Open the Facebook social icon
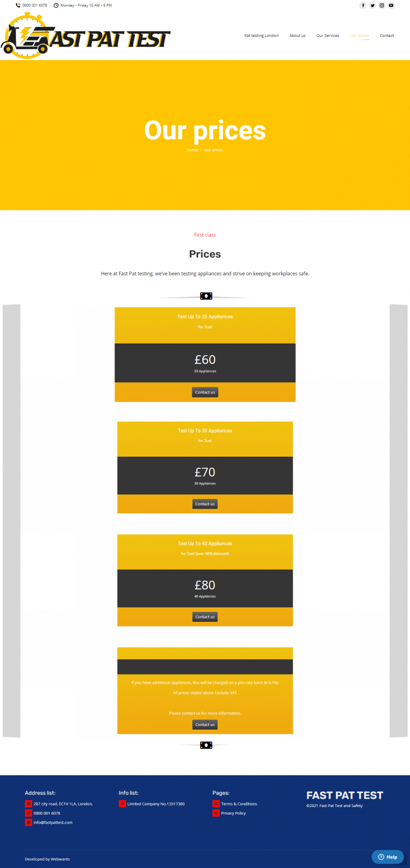Viewport: 410px width, 868px height. point(363,5)
